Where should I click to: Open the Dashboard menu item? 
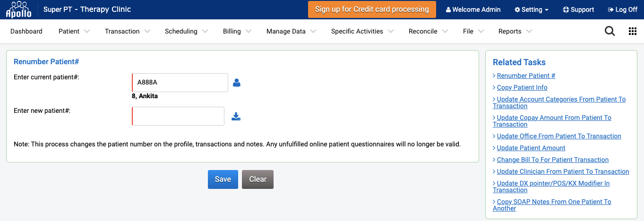click(x=26, y=31)
